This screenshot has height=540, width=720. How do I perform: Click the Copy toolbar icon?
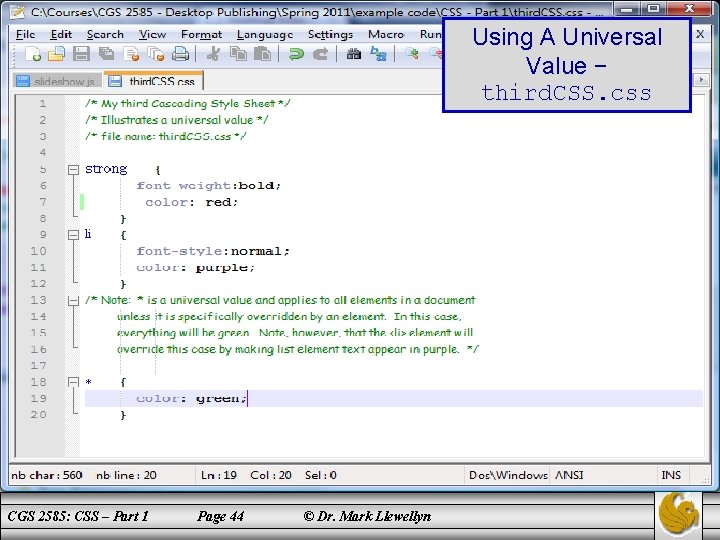[238, 54]
